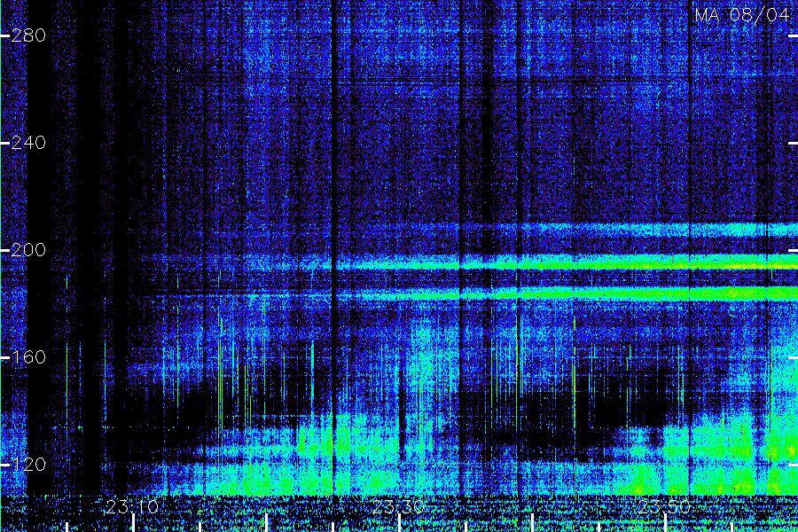Click the 240 frequency axis label
The height and width of the screenshot is (532, 798).
(28, 143)
